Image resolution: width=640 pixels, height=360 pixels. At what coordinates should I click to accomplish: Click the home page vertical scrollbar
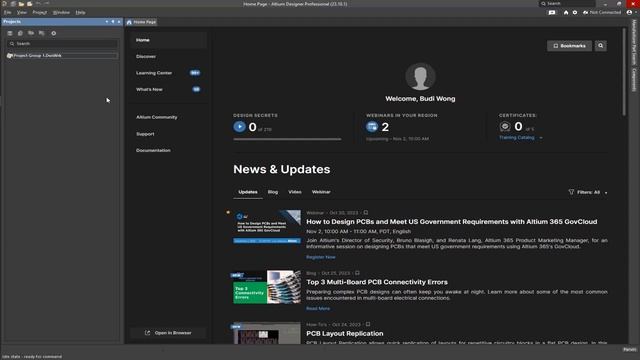(624, 72)
